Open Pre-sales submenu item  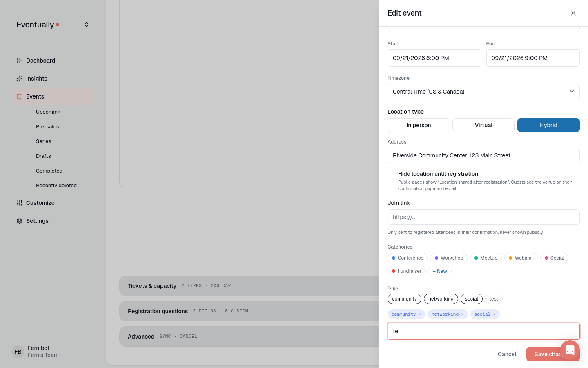click(x=47, y=127)
